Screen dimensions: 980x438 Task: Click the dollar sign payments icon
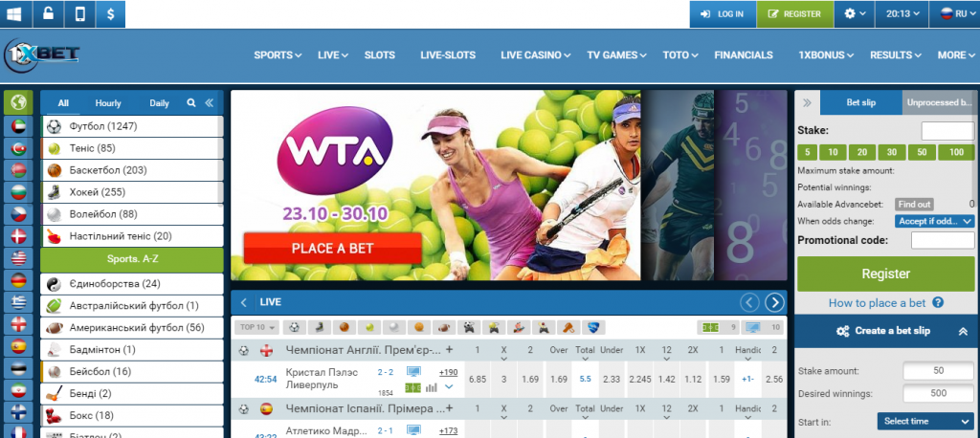(110, 14)
